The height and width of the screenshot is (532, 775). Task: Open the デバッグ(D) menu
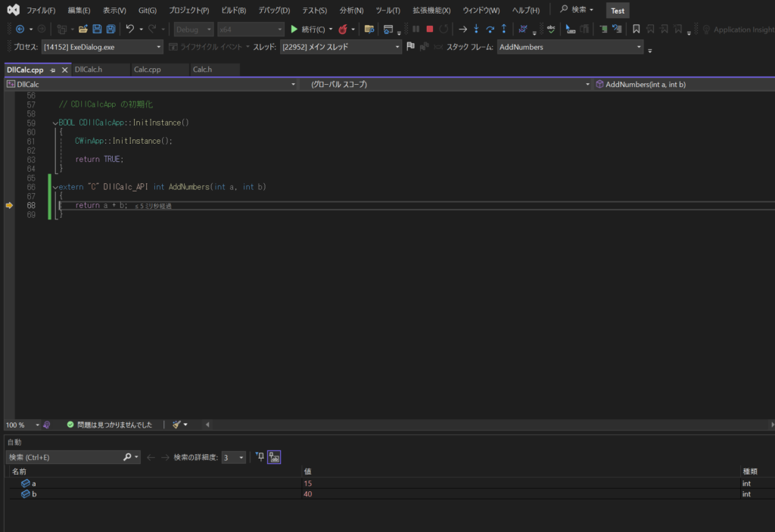coord(273,11)
